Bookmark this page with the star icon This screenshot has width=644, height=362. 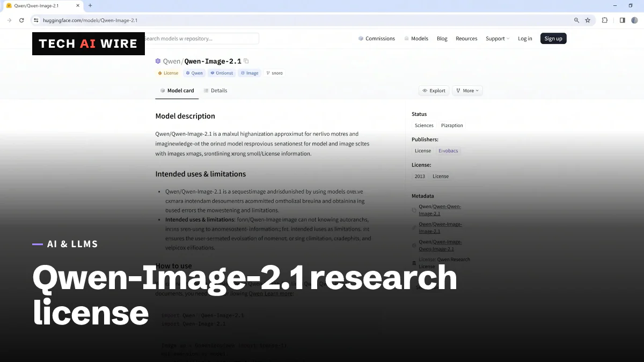(588, 20)
